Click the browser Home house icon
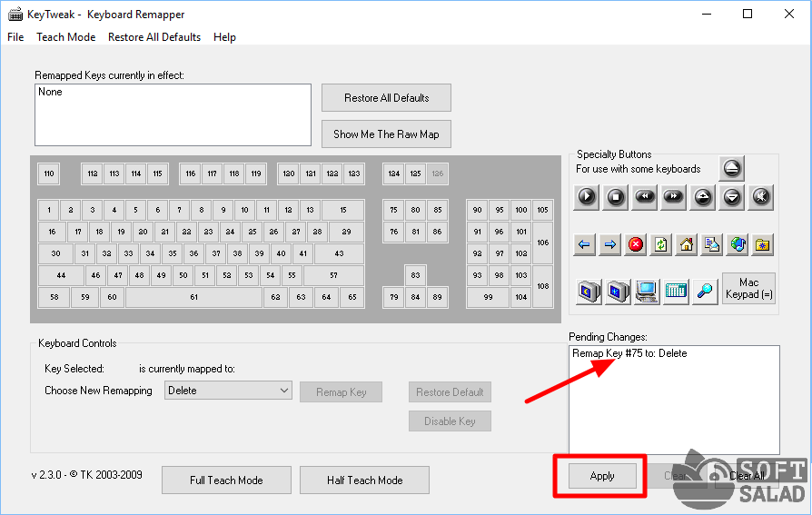Viewport: 812px width, 515px height. click(x=687, y=244)
